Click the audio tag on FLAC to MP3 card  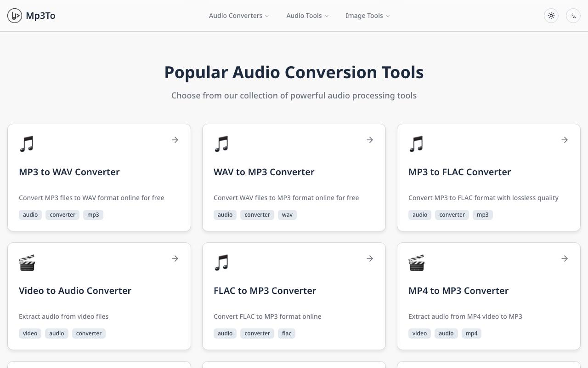pos(225,333)
